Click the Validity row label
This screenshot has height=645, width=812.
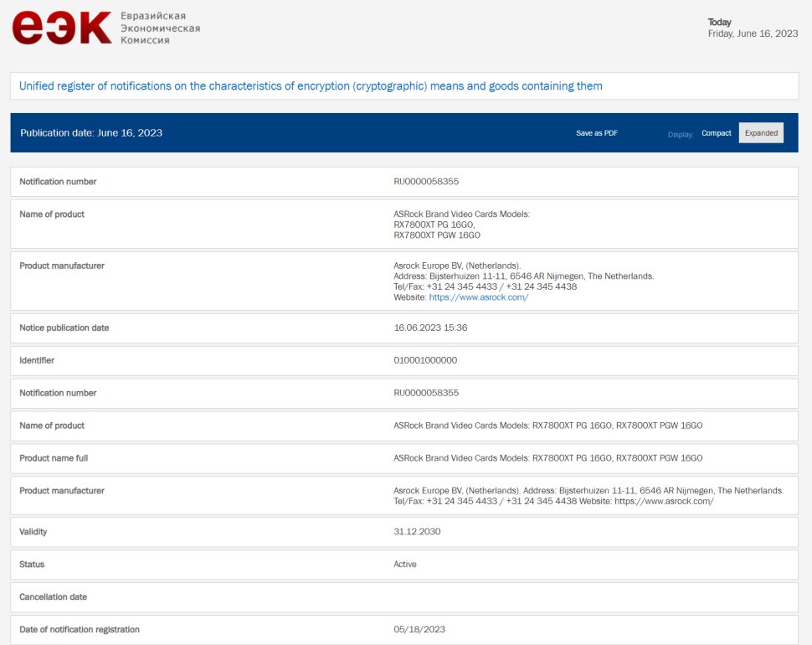pyautogui.click(x=33, y=532)
